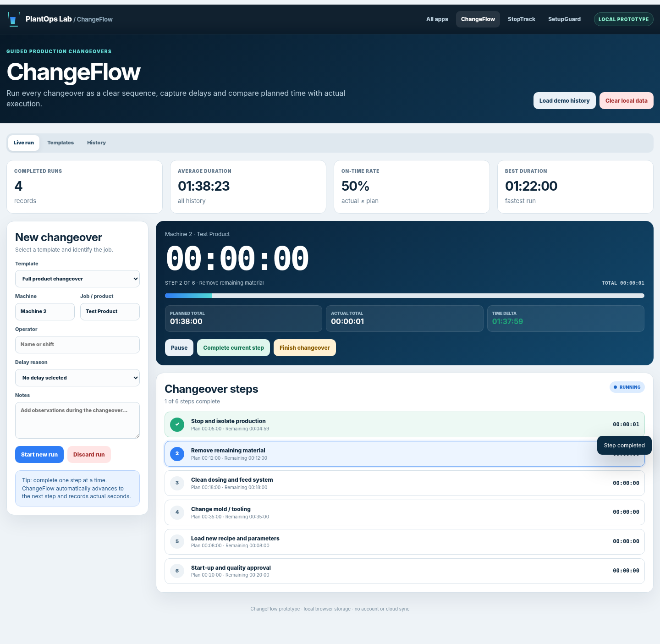Click the Machine 2 · Test Product heading
This screenshot has height=644, width=660.
pos(197,234)
